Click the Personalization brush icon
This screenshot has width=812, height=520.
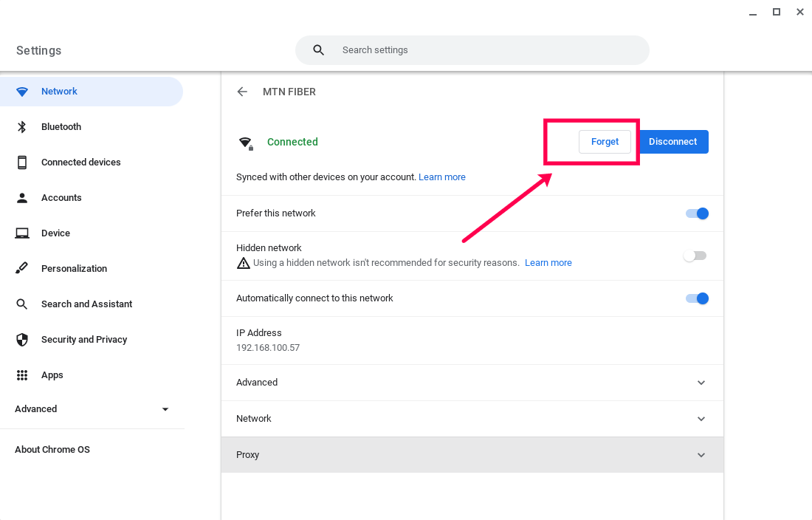[21, 268]
